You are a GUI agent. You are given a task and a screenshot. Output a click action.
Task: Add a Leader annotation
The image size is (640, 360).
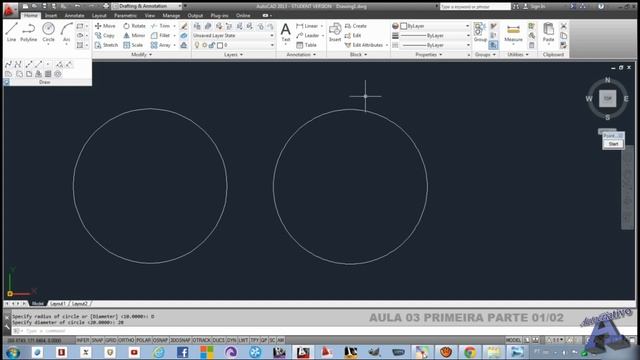(308, 36)
